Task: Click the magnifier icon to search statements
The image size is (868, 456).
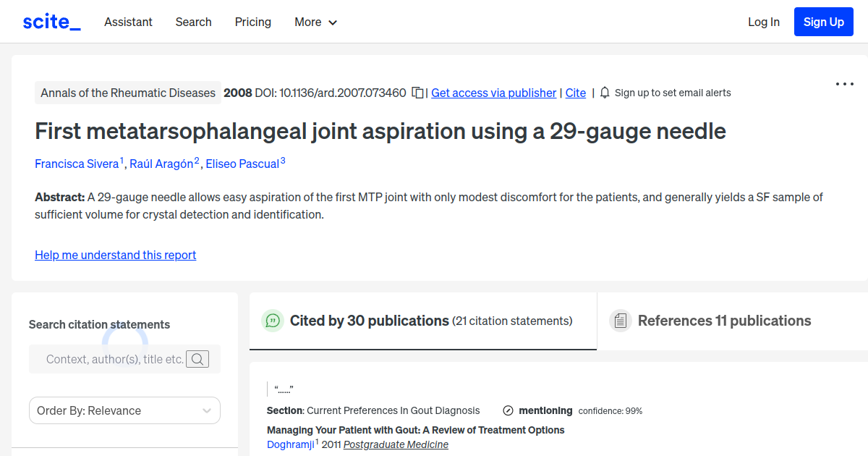Action: click(x=197, y=358)
